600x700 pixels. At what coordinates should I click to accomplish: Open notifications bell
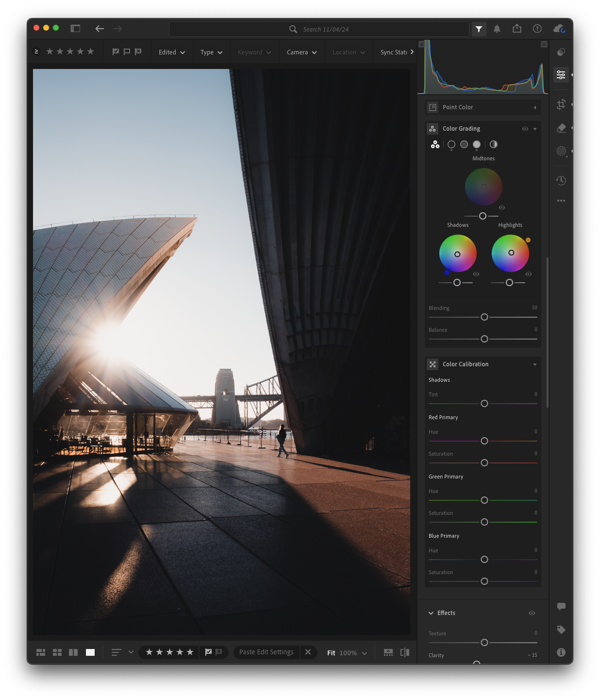click(x=497, y=29)
